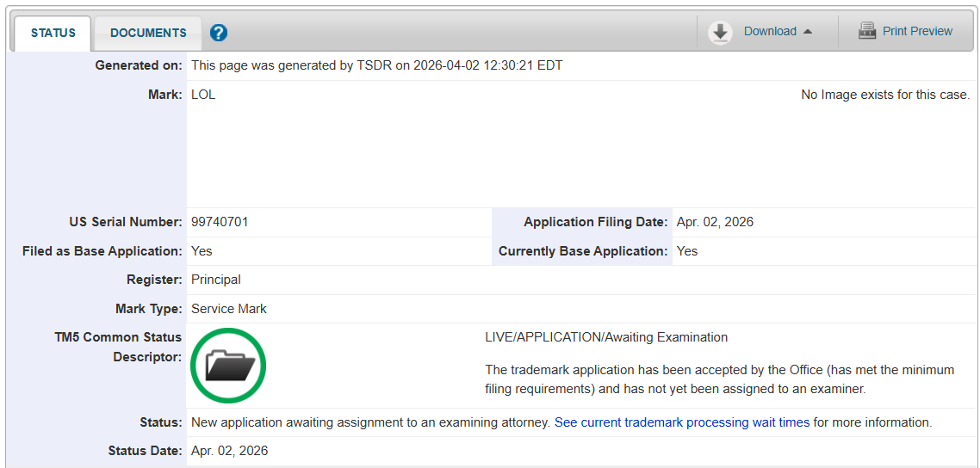Click the mark name LOL

tap(203, 95)
